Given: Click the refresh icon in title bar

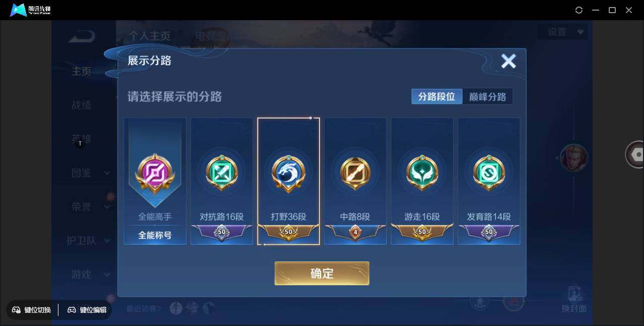Looking at the screenshot, I should pyautogui.click(x=579, y=10).
